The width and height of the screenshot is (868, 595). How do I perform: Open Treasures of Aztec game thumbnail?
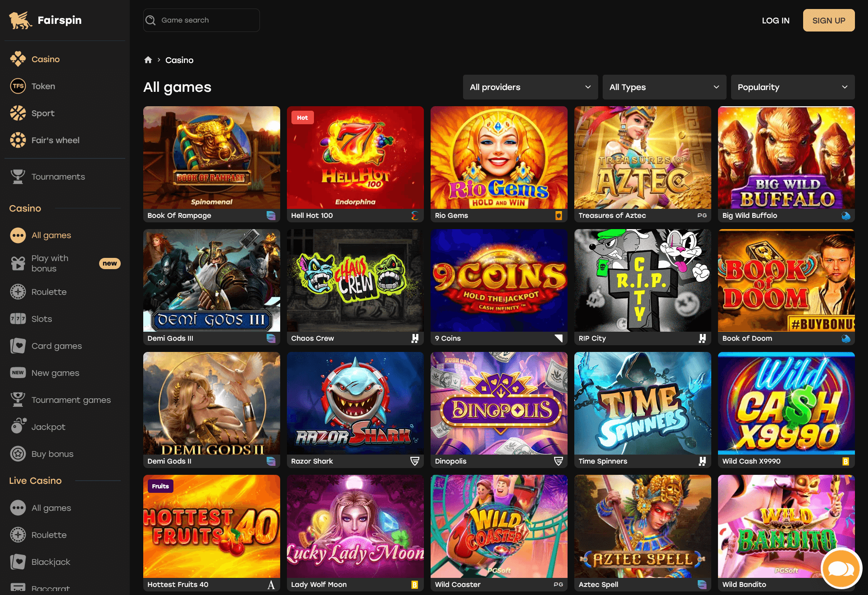point(642,158)
